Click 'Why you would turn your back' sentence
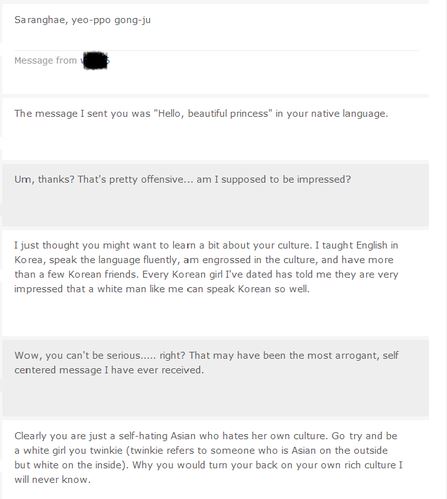The image size is (447, 499). (267, 465)
